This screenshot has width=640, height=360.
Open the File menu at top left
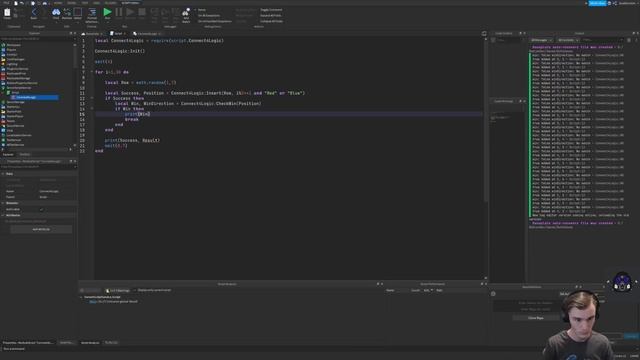[6, 3]
